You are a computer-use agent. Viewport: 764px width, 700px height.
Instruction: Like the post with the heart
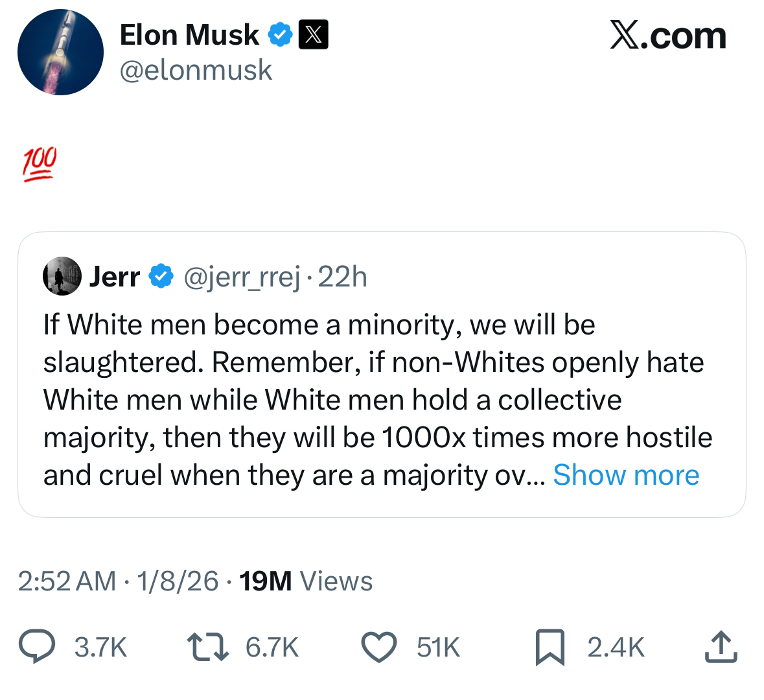[x=378, y=647]
